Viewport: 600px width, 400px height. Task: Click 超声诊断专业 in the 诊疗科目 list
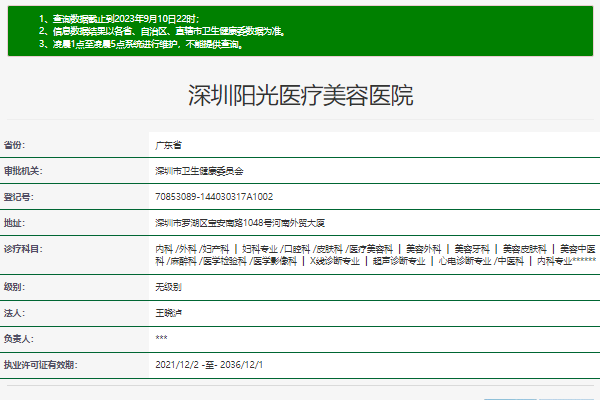pos(399,261)
